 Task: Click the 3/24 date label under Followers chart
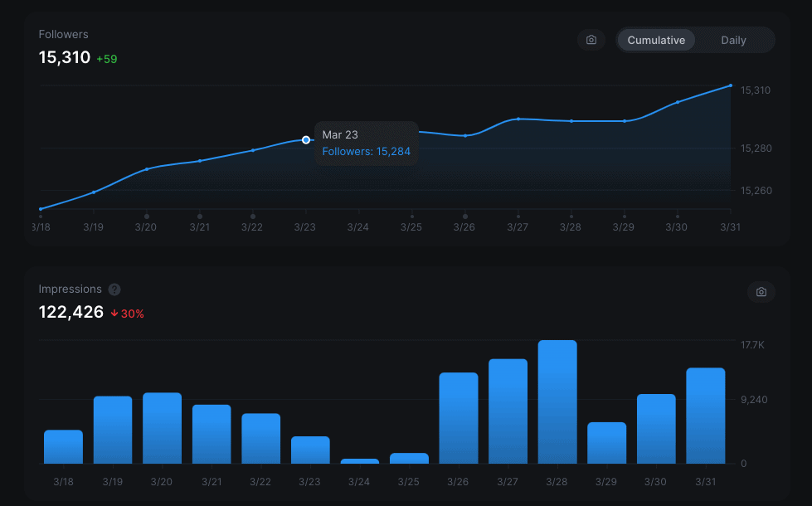point(357,226)
